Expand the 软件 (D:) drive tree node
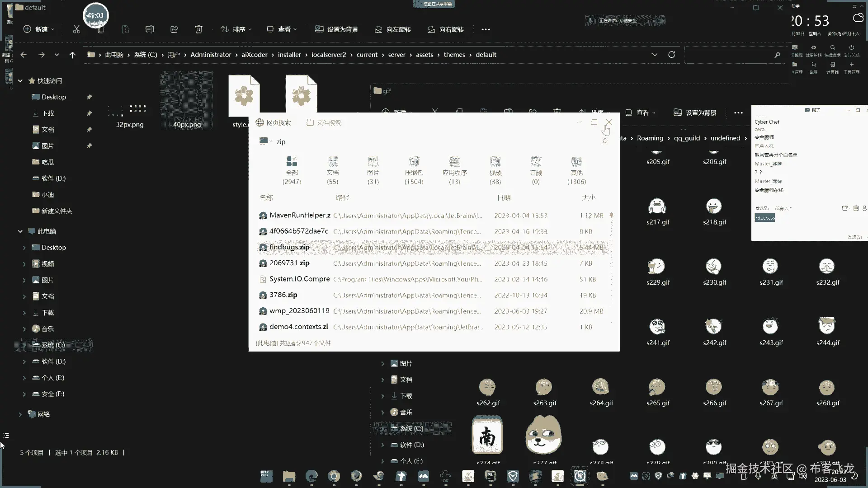The width and height of the screenshot is (868, 488). pos(24,361)
